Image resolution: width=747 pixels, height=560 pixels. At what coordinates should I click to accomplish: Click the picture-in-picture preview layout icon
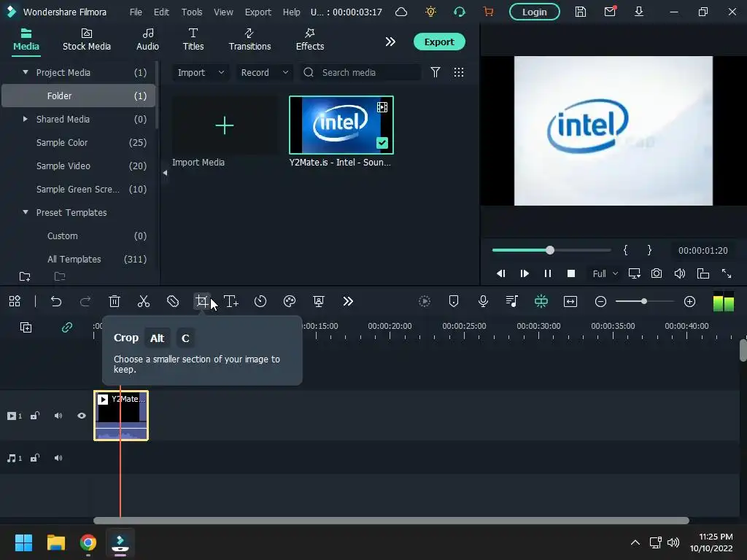click(703, 273)
